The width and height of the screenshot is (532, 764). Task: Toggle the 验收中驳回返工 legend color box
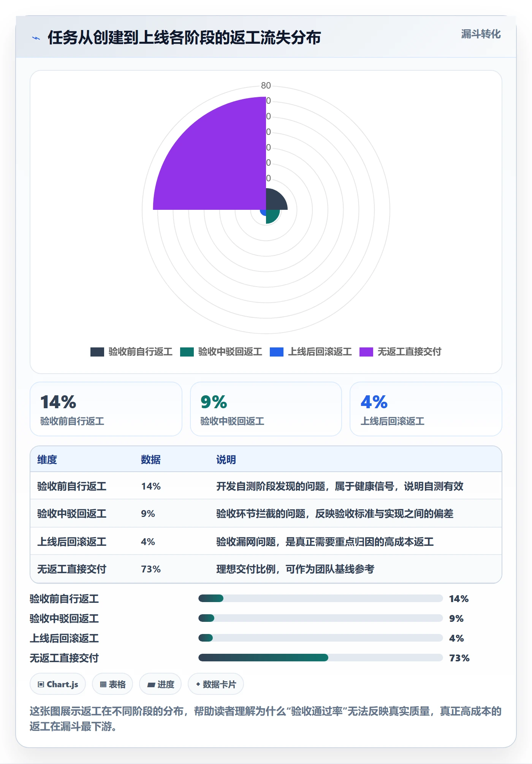[x=187, y=352]
